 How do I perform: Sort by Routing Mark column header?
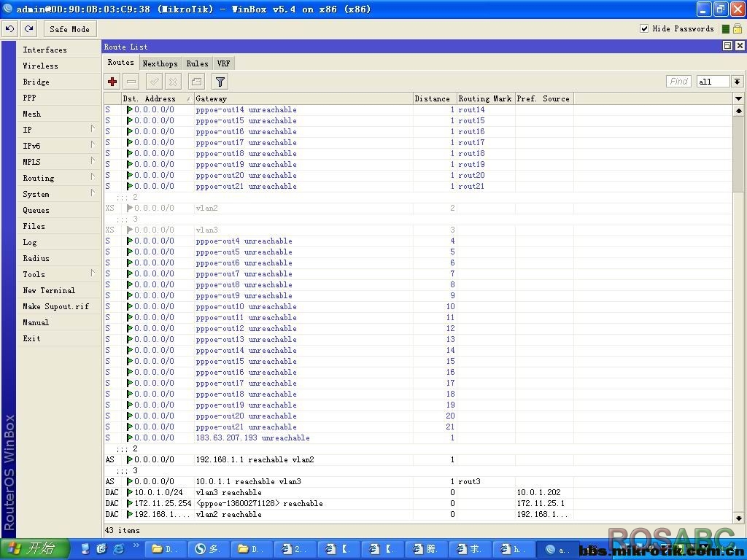click(486, 98)
